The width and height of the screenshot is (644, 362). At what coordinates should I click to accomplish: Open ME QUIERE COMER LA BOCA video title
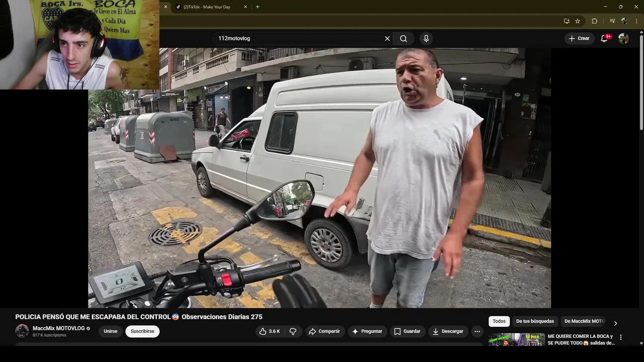[581, 339]
